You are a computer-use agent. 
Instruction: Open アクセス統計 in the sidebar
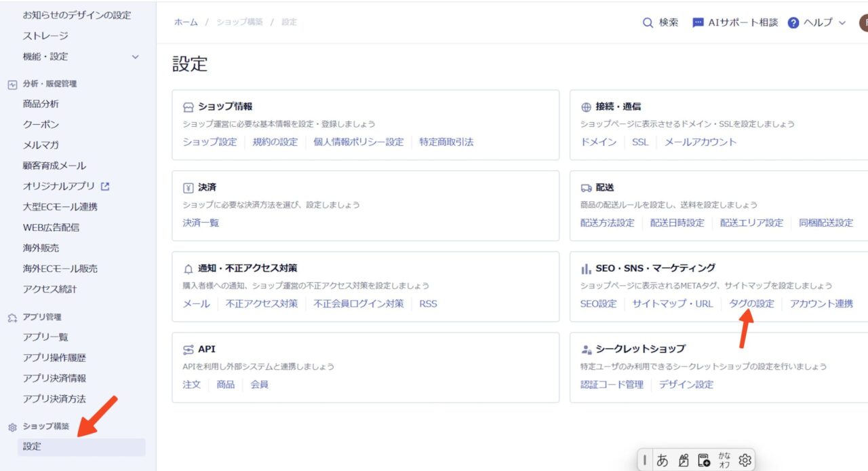(x=50, y=289)
